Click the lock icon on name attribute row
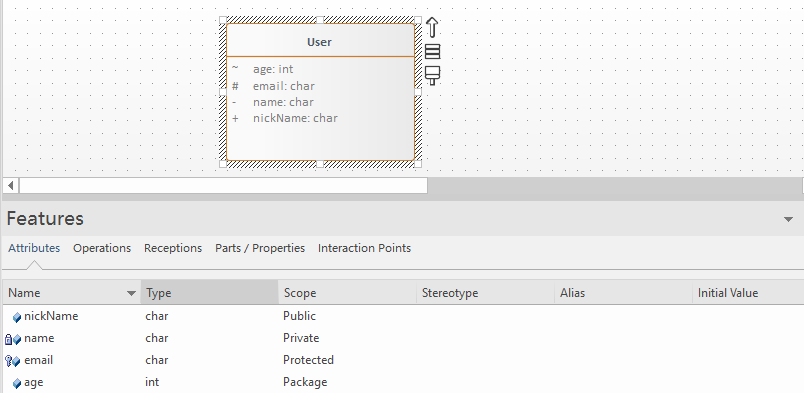Screen dimensions: 804x393 [8, 339]
